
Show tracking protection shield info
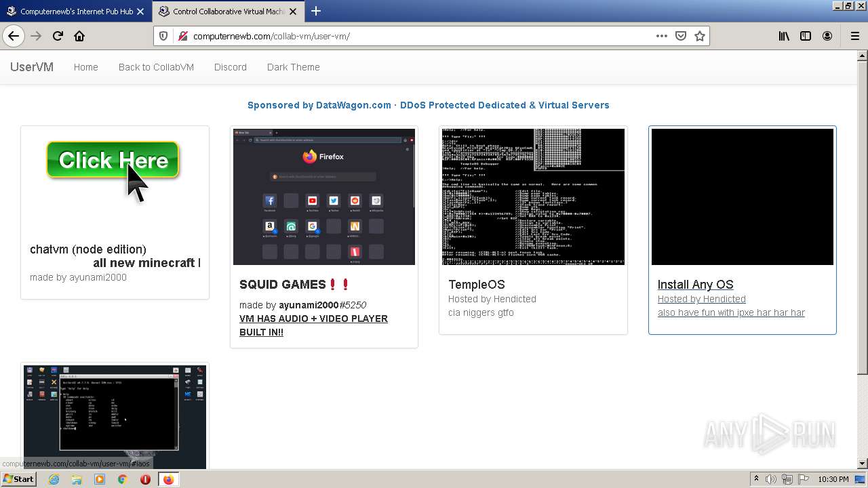point(163,36)
